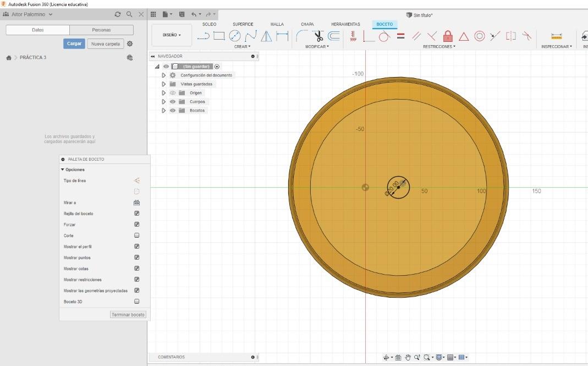
Task: Apply the Lock constraint icon
Action: coord(448,36)
